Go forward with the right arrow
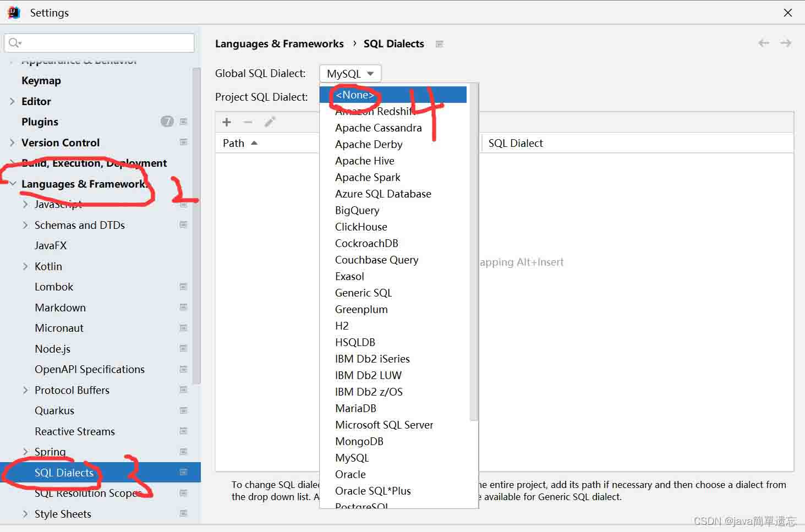The height and width of the screenshot is (532, 805). click(x=786, y=43)
